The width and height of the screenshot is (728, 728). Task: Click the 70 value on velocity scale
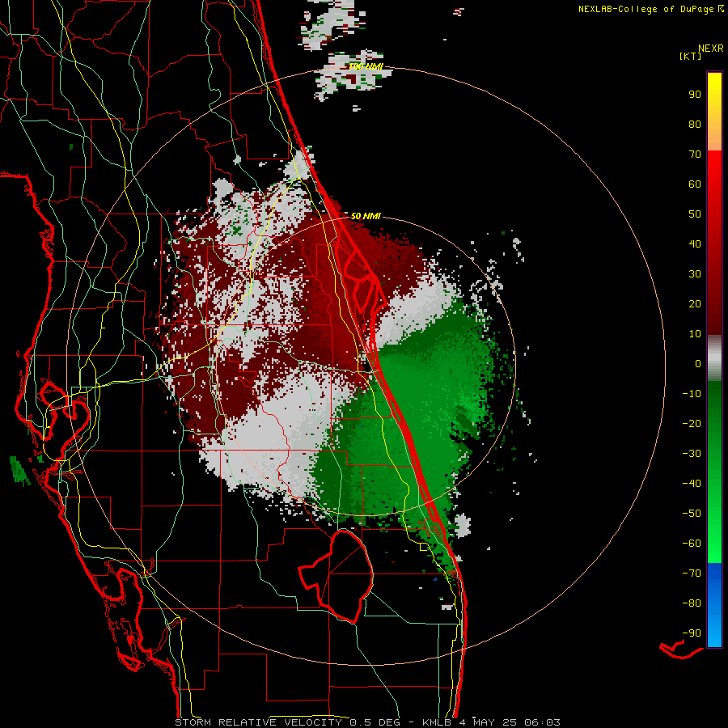(695, 154)
